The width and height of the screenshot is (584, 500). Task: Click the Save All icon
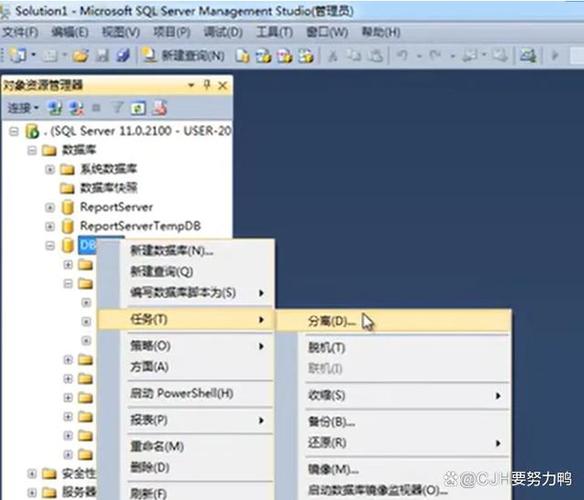click(123, 56)
